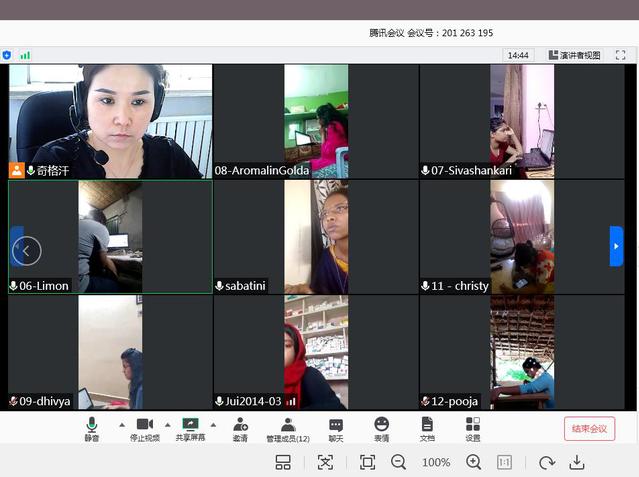Viewport: 639px width, 477px height.
Task: Start screen sharing (共享屏幕)
Action: tap(190, 428)
